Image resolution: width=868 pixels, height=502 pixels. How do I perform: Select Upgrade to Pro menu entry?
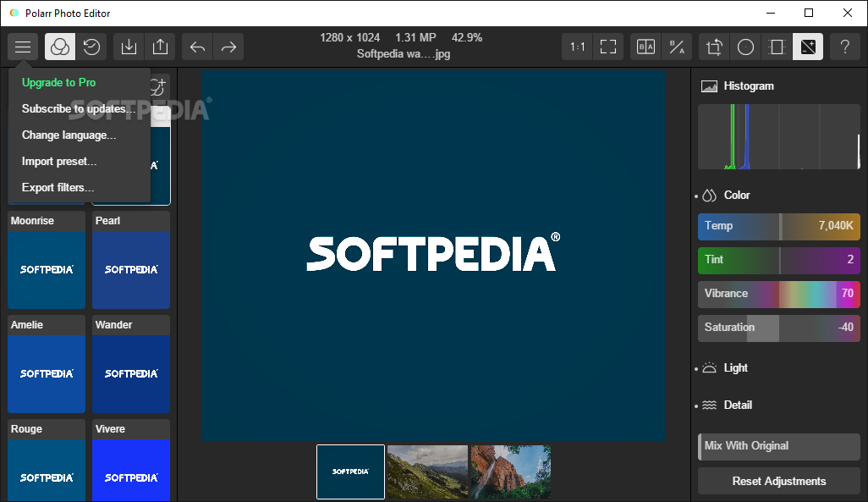pyautogui.click(x=58, y=83)
